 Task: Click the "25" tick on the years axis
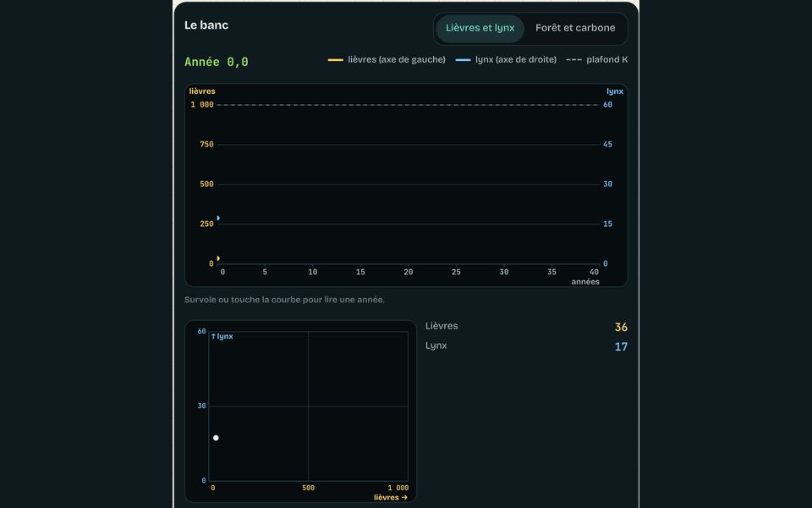coord(456,272)
